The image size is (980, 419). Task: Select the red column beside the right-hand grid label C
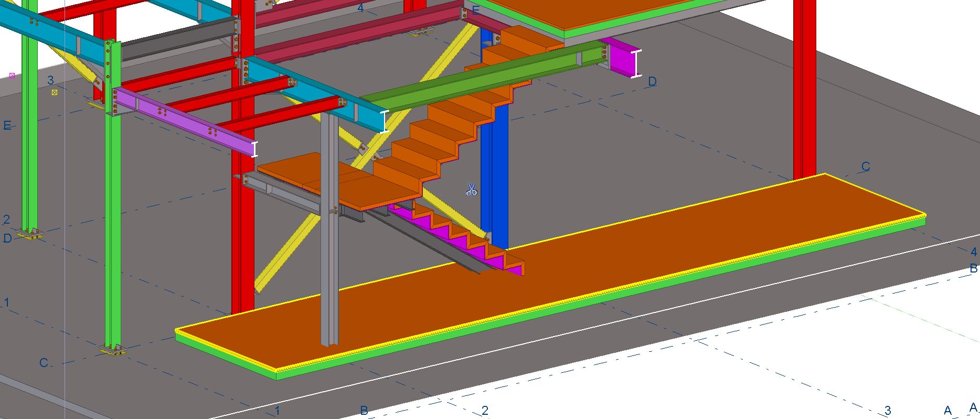(805, 89)
